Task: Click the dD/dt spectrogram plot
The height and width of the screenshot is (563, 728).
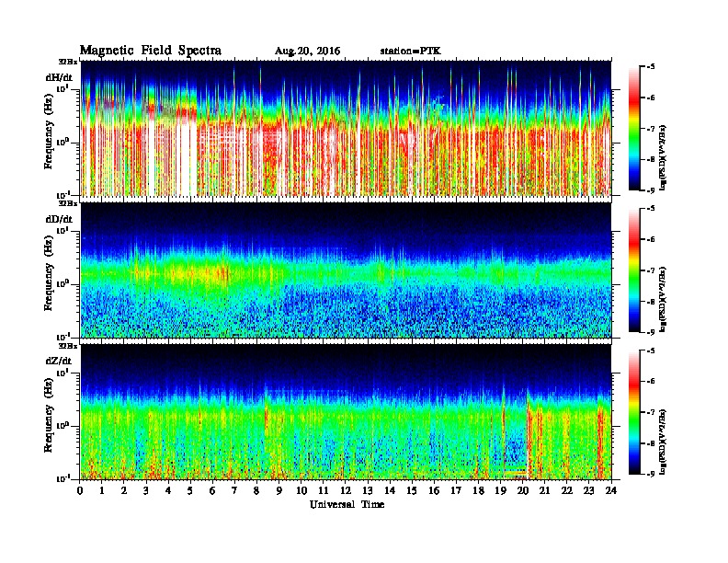Action: coord(346,270)
